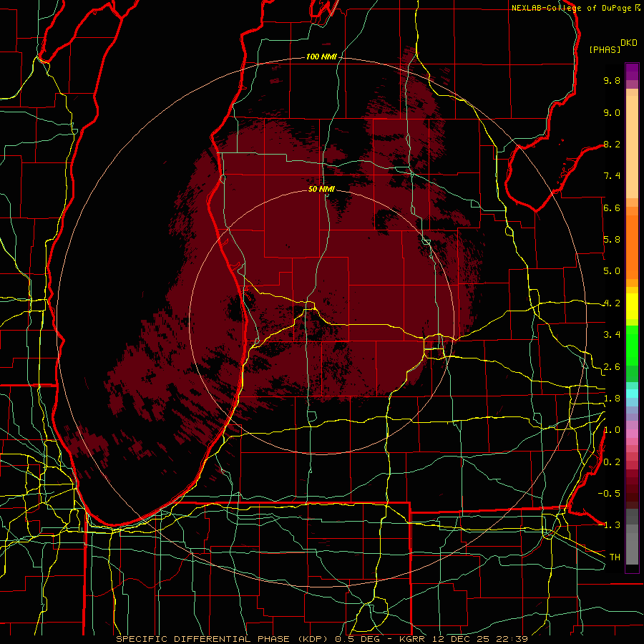Click the 3.4 legend value
The image size is (644, 644).
(612, 335)
